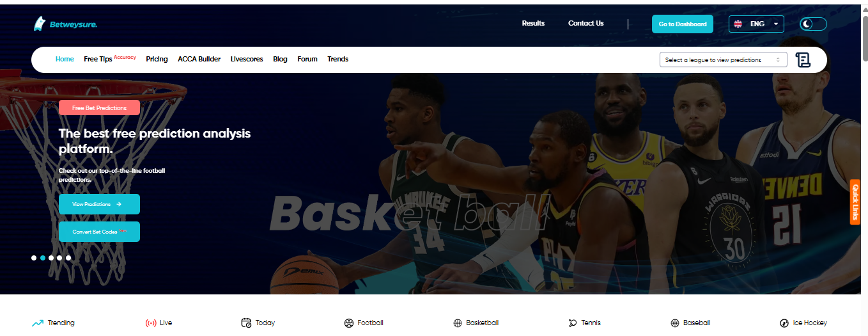Open the orange Quick Links side tab
Viewport: 868px width, 336px height.
click(x=855, y=202)
